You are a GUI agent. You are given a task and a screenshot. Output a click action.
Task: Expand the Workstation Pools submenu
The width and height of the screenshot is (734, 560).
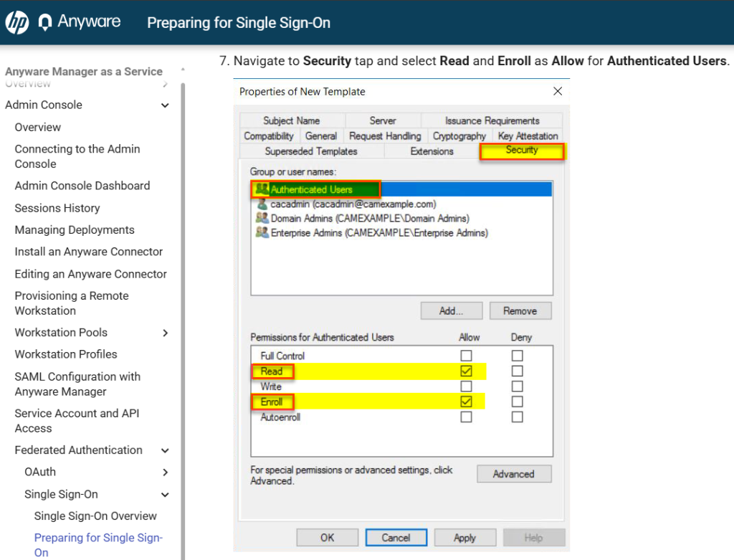166,333
